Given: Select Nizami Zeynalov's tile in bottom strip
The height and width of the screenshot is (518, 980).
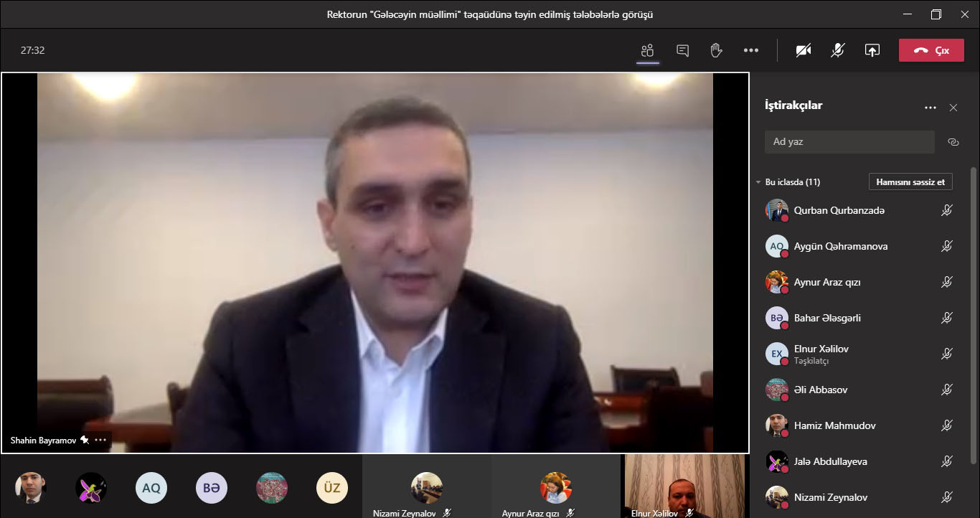Looking at the screenshot, I should point(426,486).
